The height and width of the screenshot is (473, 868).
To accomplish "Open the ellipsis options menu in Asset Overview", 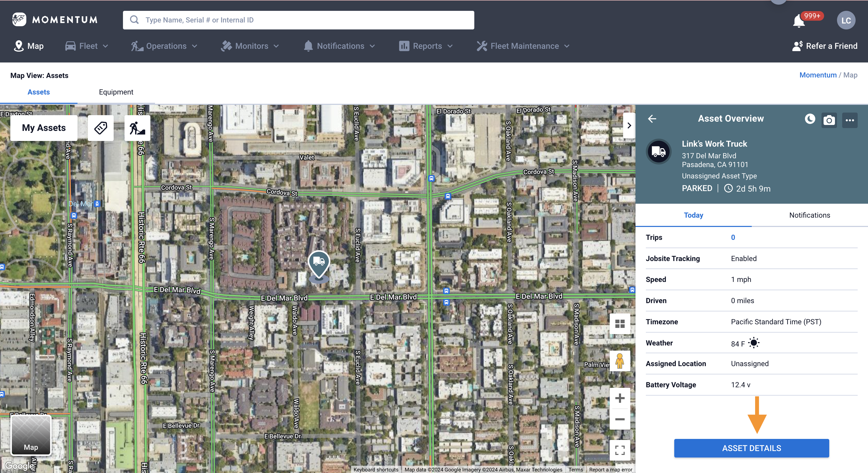I will coord(850,120).
